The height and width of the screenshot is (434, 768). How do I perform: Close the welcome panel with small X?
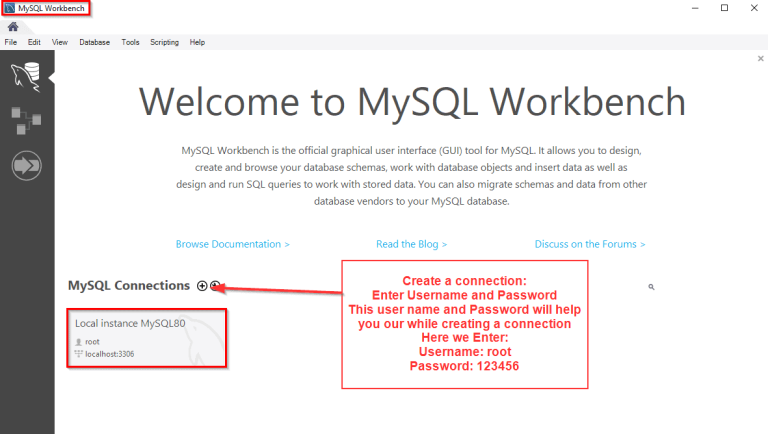click(x=761, y=58)
